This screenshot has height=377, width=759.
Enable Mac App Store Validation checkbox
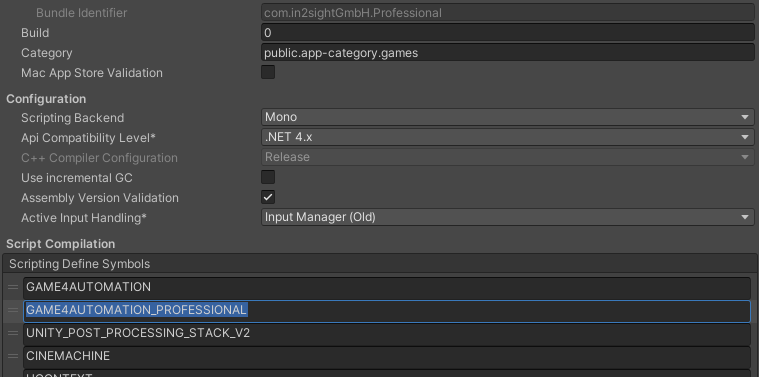coord(268,73)
